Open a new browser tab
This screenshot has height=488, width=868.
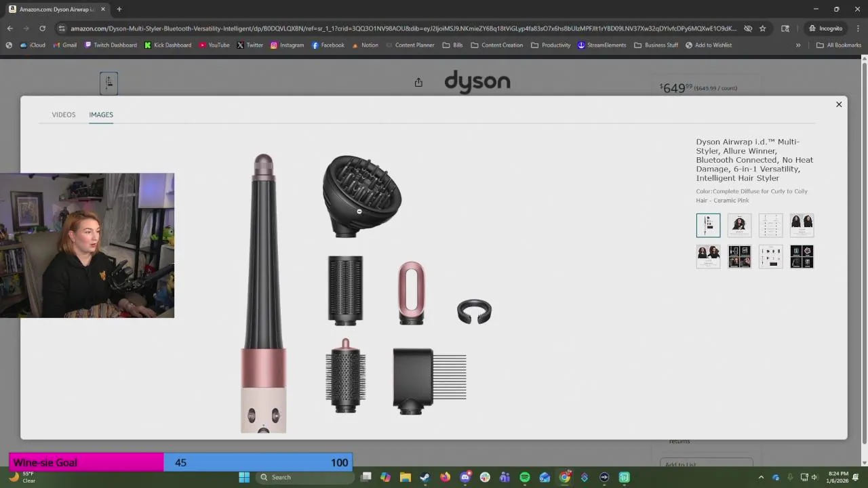119,9
